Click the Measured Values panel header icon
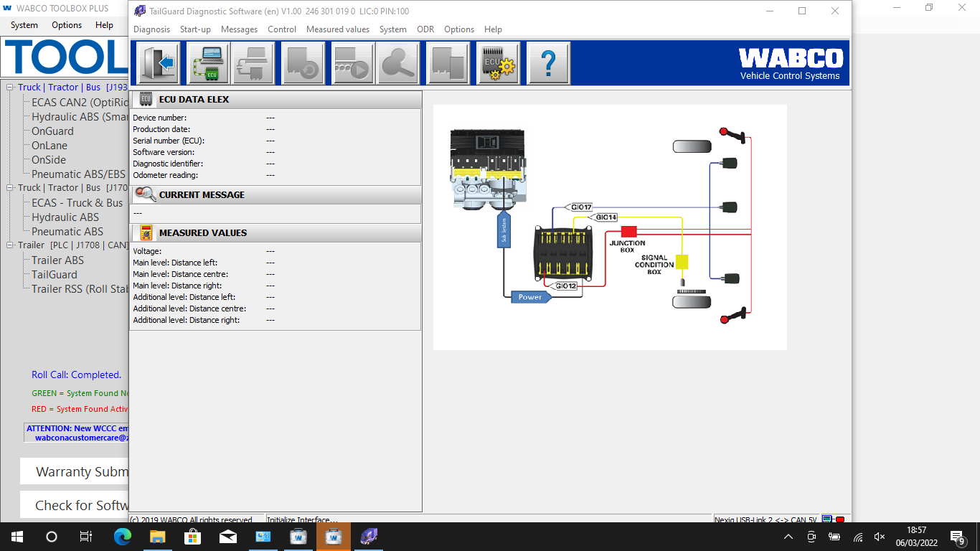Screen dimensions: 980x551 point(145,233)
